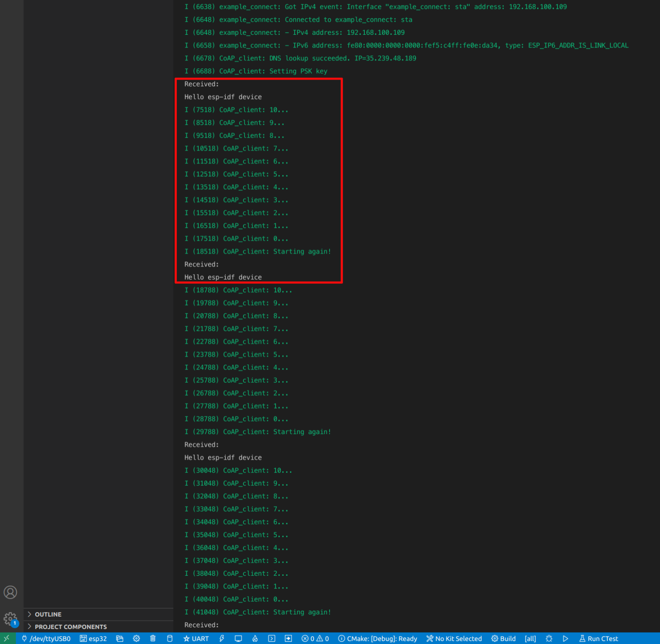Screen dimensions: 660x644
Task: Open the Manage gear in lower left
Action: coord(10,618)
